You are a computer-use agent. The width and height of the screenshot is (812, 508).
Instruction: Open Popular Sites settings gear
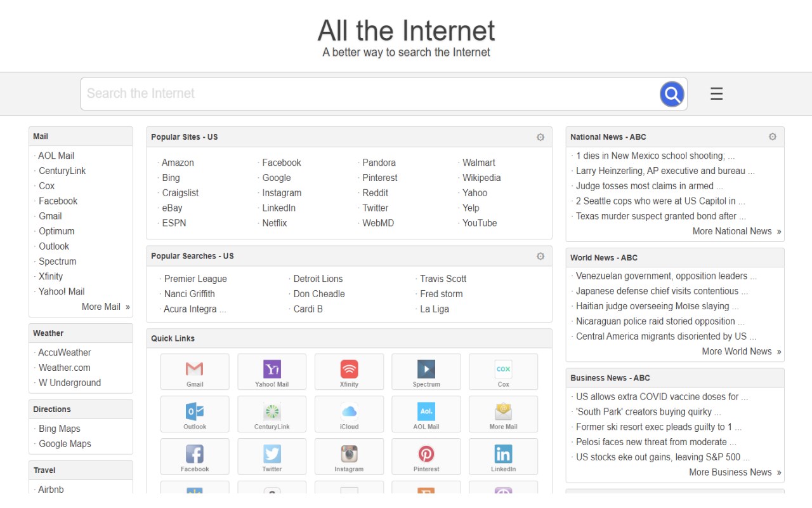click(x=540, y=137)
